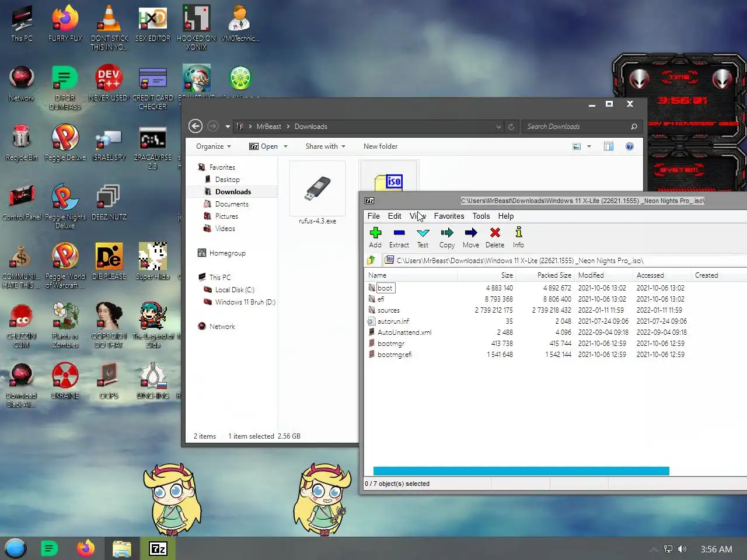The width and height of the screenshot is (747, 560).
Task: Select Pictures in Explorer sidebar
Action: click(x=226, y=216)
